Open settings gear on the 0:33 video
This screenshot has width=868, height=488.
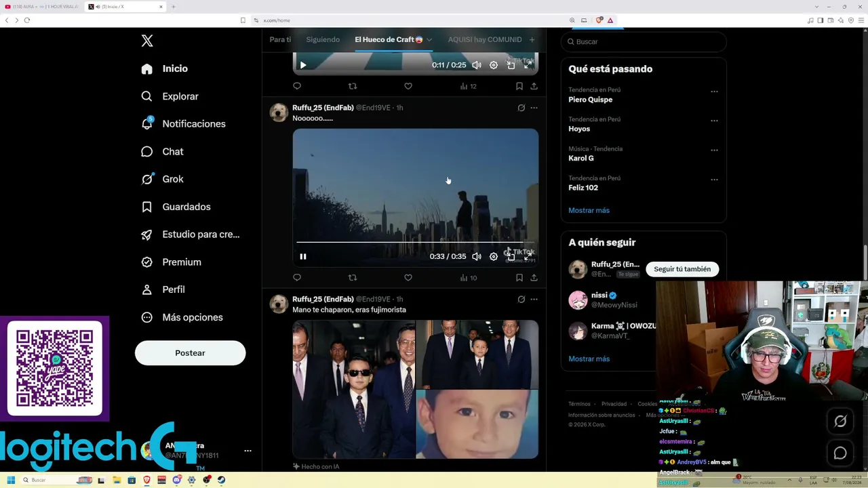[494, 256]
